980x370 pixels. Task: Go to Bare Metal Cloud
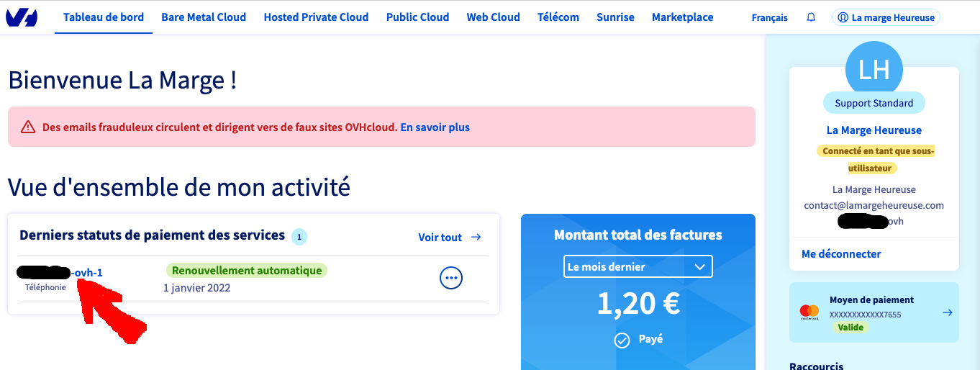pyautogui.click(x=204, y=17)
